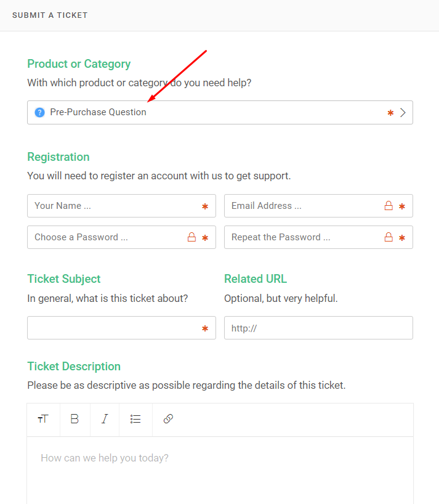The height and width of the screenshot is (504, 439).
Task: Click the Submit a Ticket header title
Action: tap(50, 15)
